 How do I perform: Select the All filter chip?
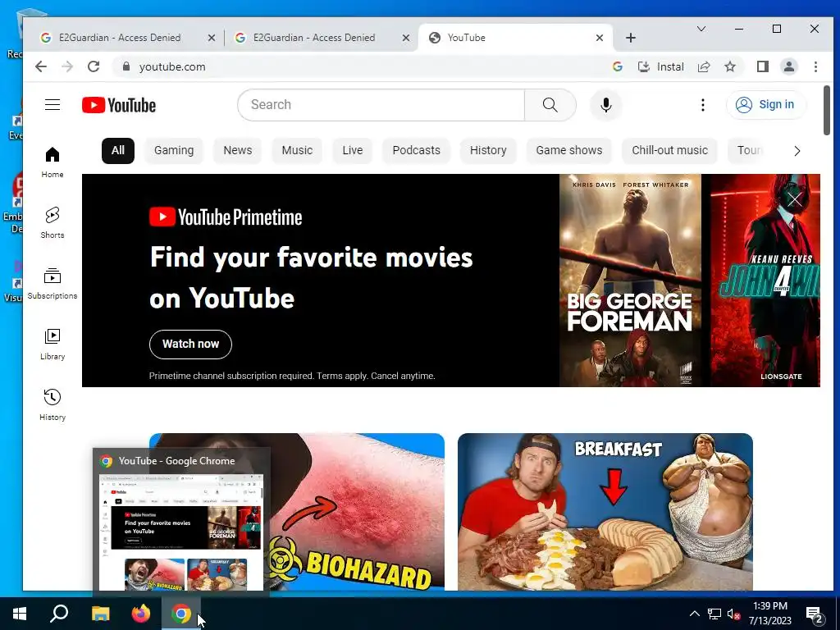click(118, 151)
